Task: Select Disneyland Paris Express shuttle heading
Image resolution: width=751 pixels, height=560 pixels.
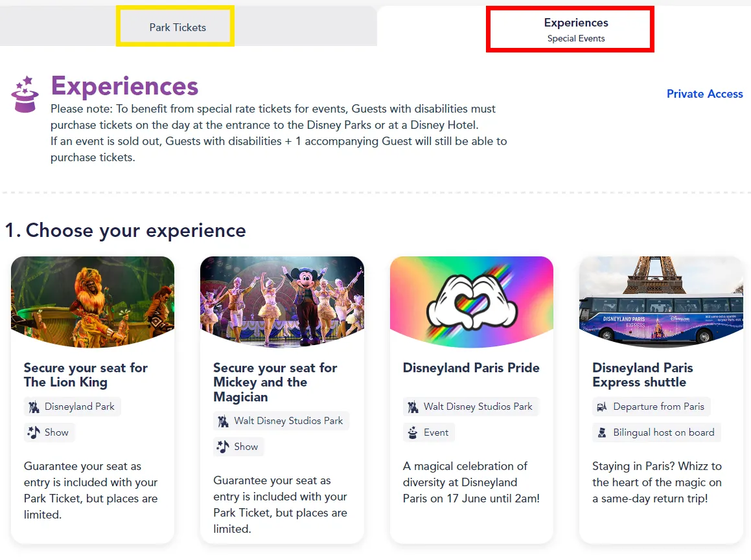Action: click(643, 375)
